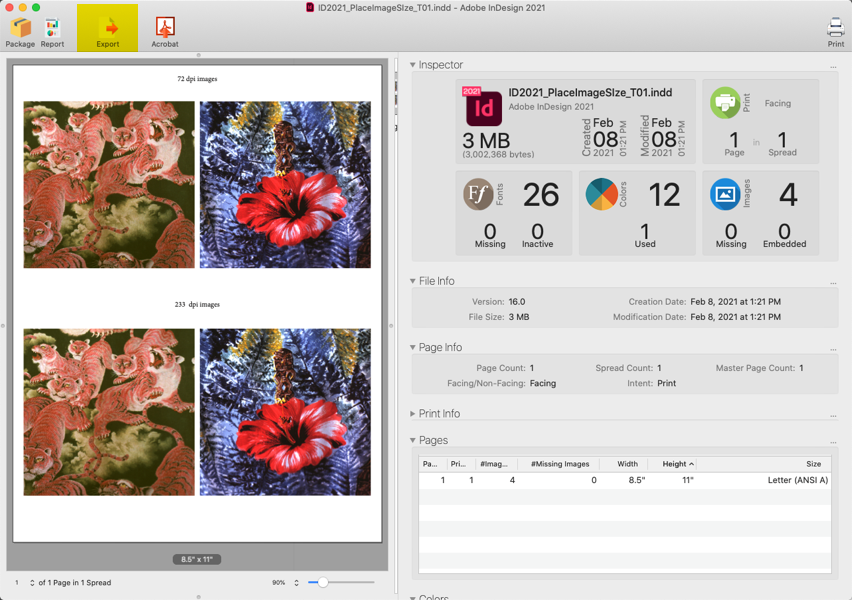Click the green Print printer icon

pos(725,103)
